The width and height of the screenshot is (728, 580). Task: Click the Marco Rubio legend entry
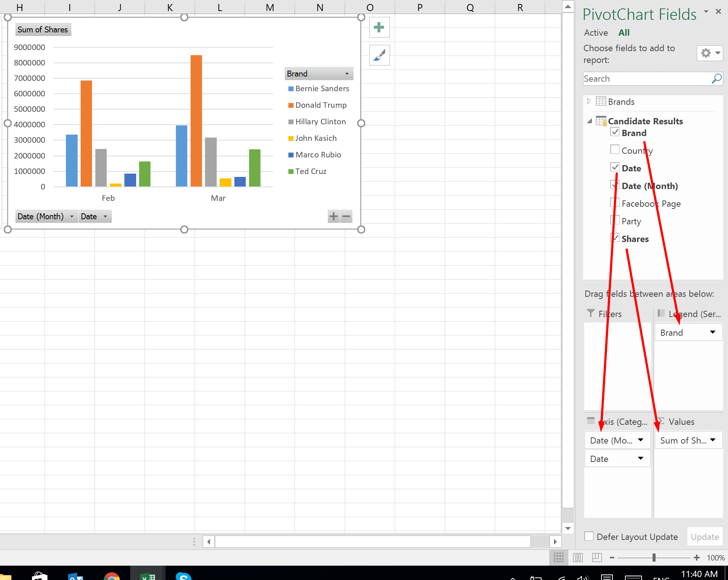click(x=315, y=155)
